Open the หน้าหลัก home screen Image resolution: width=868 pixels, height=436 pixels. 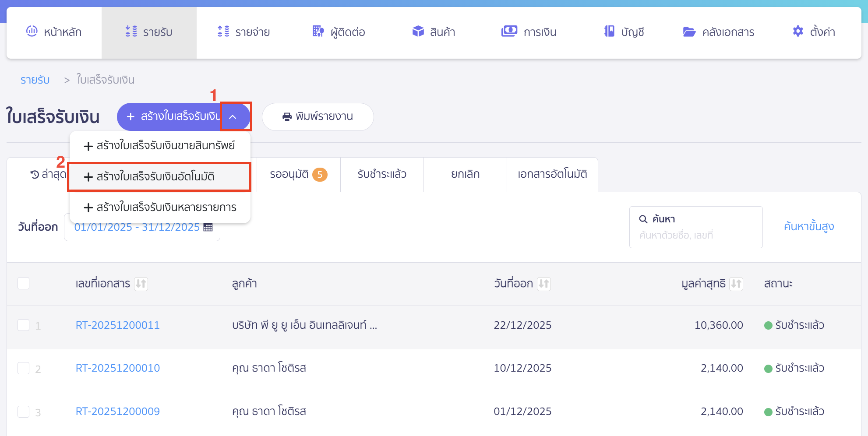[x=54, y=32]
